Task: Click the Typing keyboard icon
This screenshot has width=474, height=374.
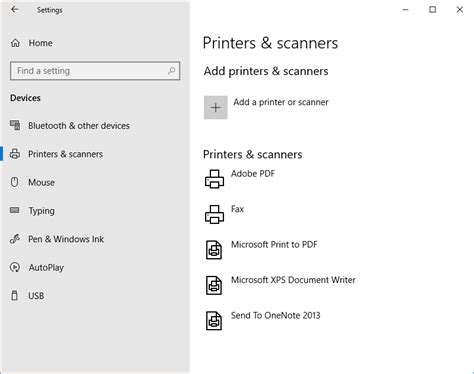Action: pyautogui.click(x=15, y=210)
